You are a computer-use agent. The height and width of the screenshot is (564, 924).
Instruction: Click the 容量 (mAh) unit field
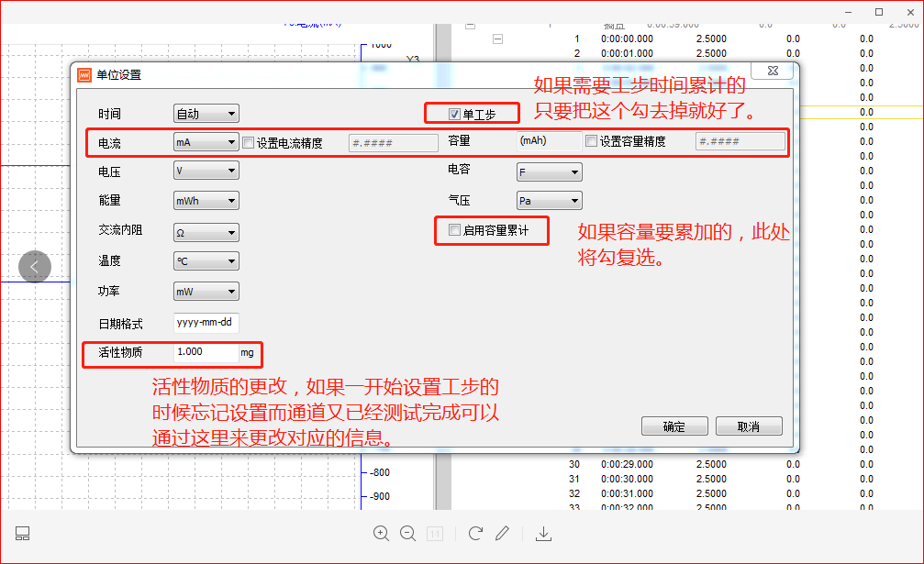pos(550,141)
